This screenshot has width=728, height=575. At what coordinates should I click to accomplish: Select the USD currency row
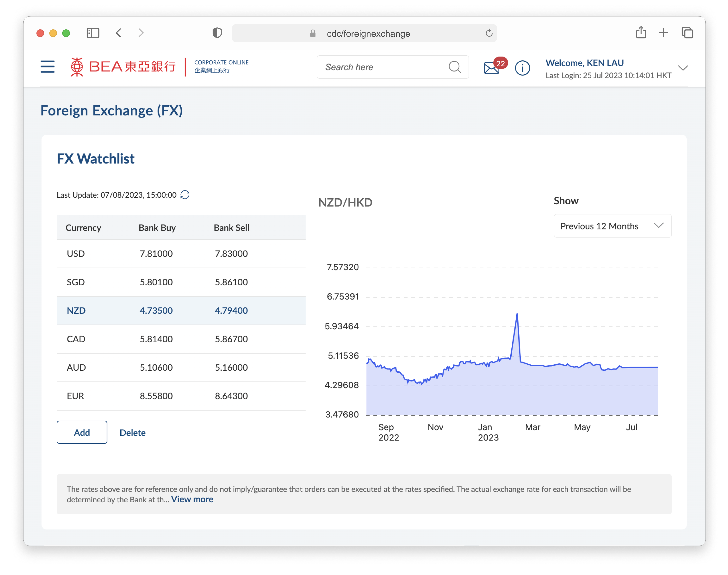[181, 254]
